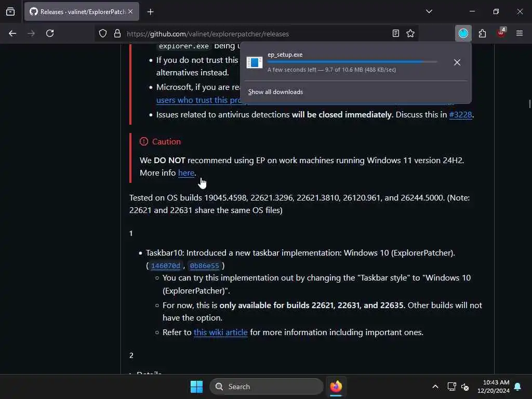Show hidden system tray icons
The height and width of the screenshot is (399, 532).
[x=435, y=387]
